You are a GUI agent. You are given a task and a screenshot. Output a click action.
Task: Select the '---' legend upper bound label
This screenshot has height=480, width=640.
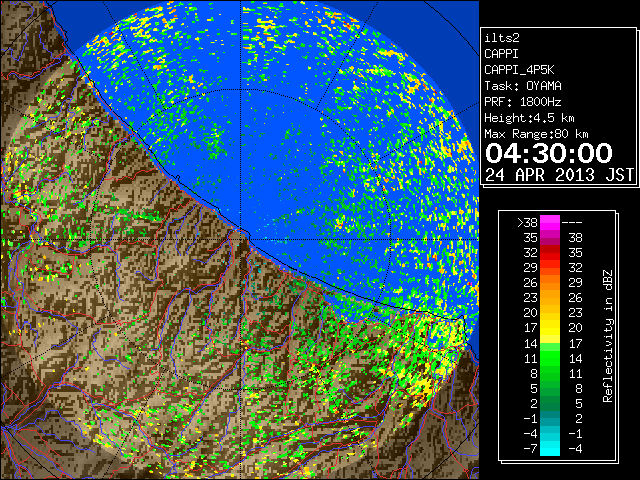coord(572,223)
